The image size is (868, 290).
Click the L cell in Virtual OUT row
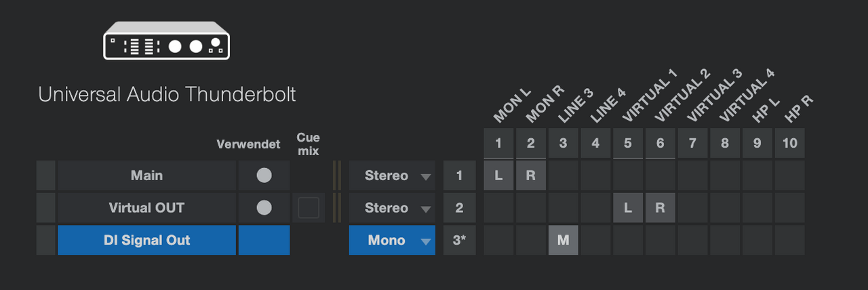[628, 208]
